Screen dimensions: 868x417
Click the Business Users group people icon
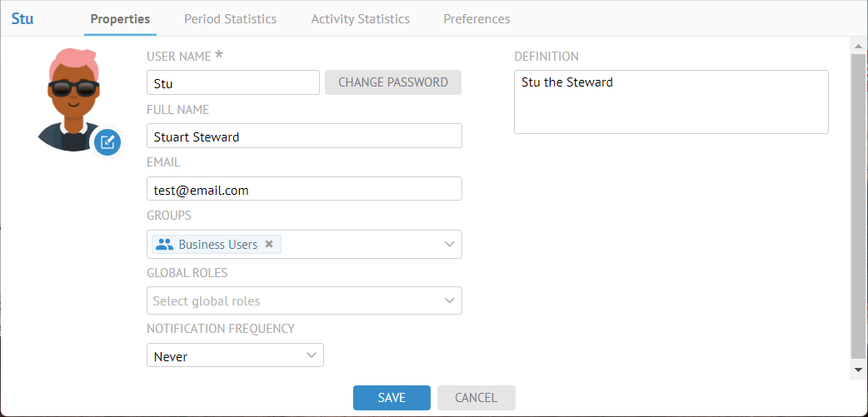point(165,245)
